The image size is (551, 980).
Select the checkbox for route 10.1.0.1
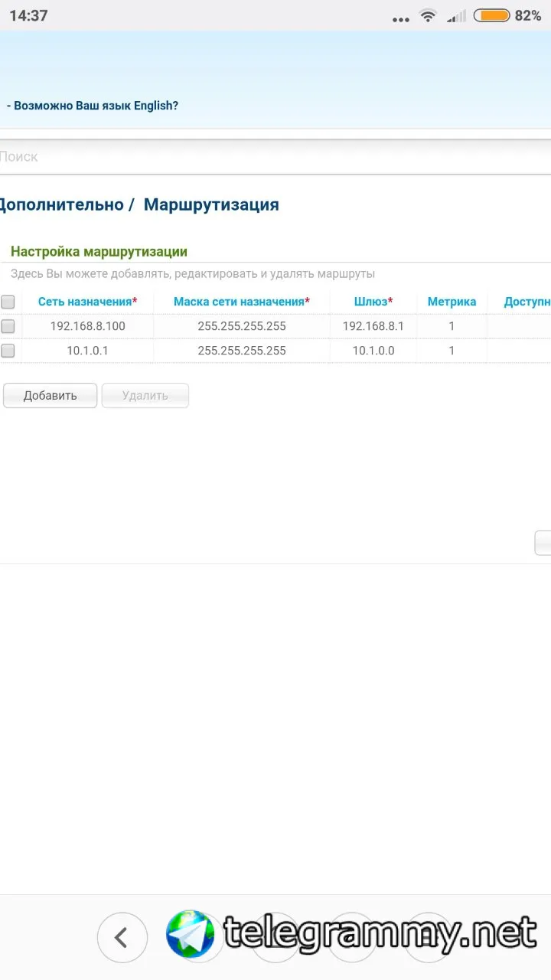8,351
